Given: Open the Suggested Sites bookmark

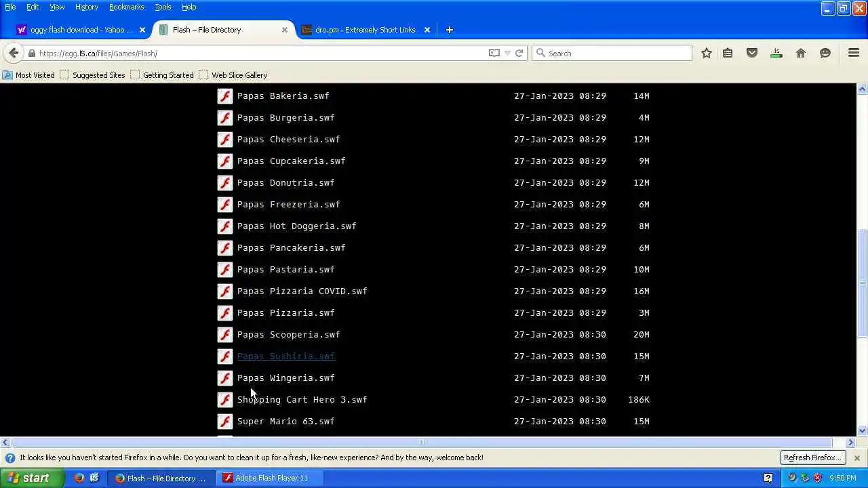Looking at the screenshot, I should pyautogui.click(x=93, y=75).
